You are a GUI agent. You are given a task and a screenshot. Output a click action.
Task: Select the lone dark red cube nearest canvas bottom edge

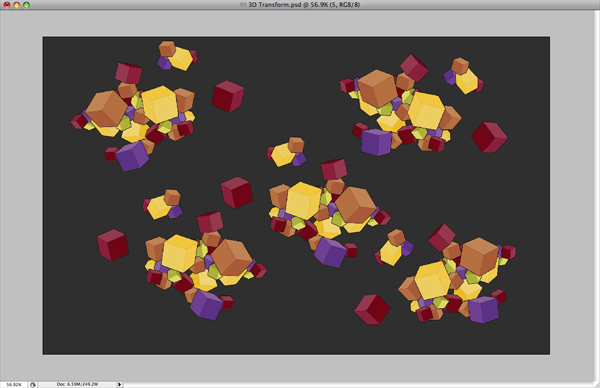coord(372,309)
